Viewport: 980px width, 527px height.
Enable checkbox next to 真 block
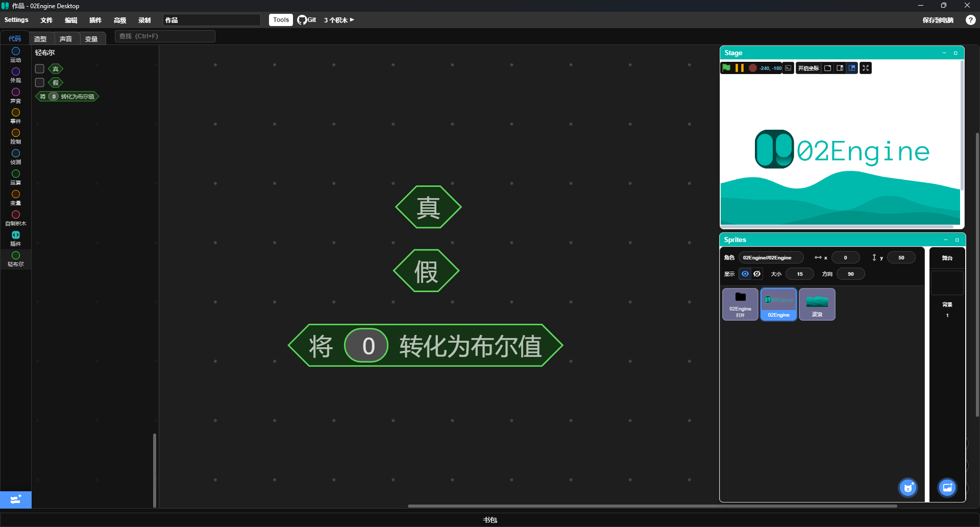40,69
